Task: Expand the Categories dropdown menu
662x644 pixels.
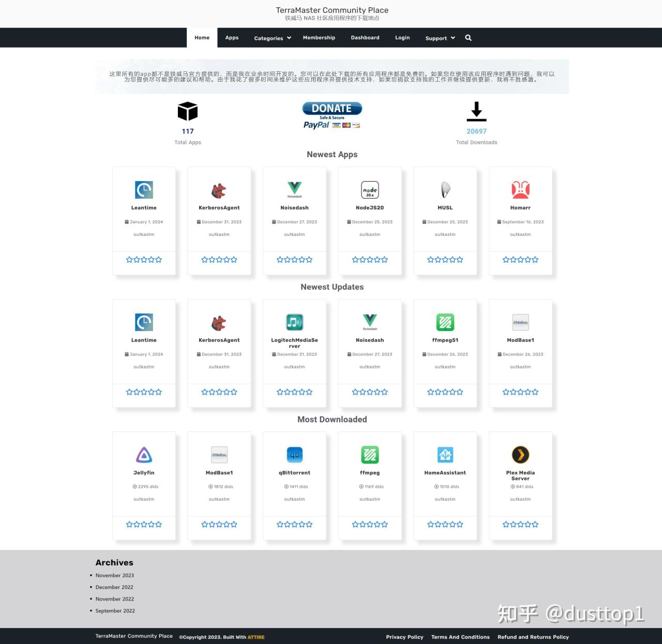Action: (x=273, y=38)
